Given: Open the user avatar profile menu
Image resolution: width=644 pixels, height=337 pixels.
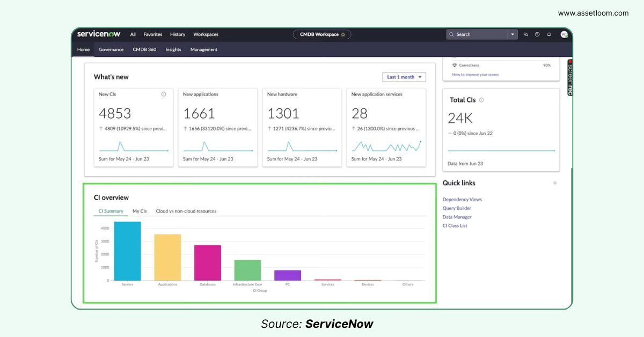Looking at the screenshot, I should [564, 34].
